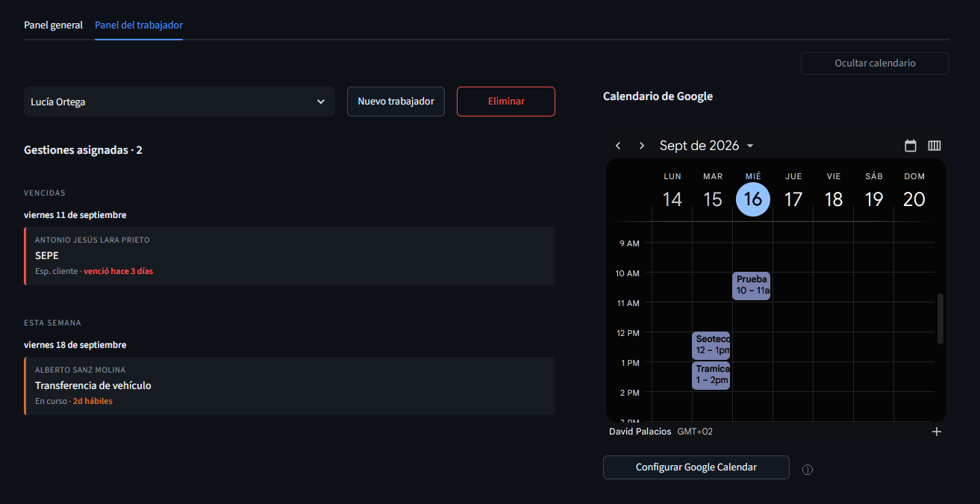
Task: Open the Tramica calendar event at 1pm
Action: point(711,375)
